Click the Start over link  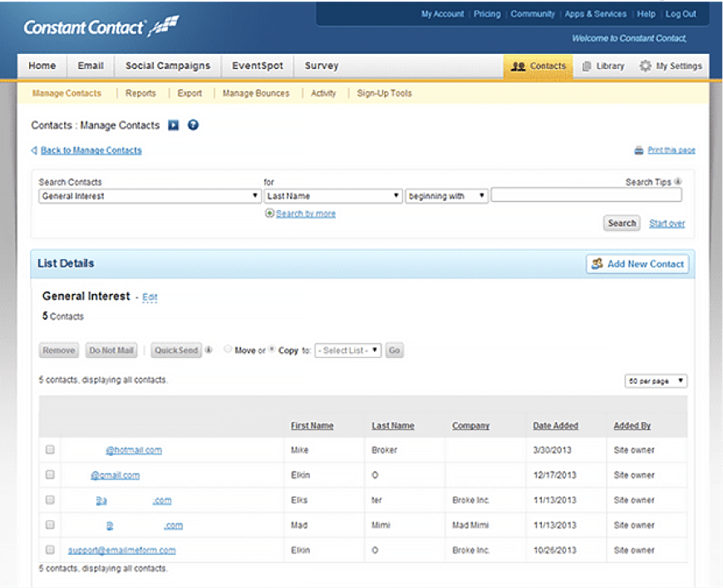tap(666, 223)
